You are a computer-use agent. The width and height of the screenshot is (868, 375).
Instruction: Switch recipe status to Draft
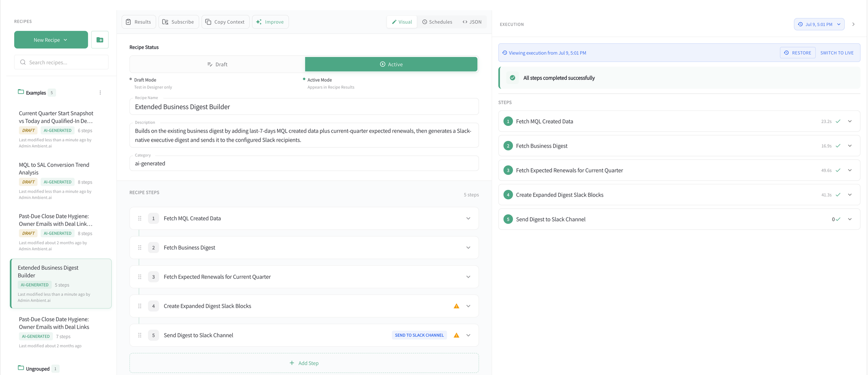tap(217, 64)
